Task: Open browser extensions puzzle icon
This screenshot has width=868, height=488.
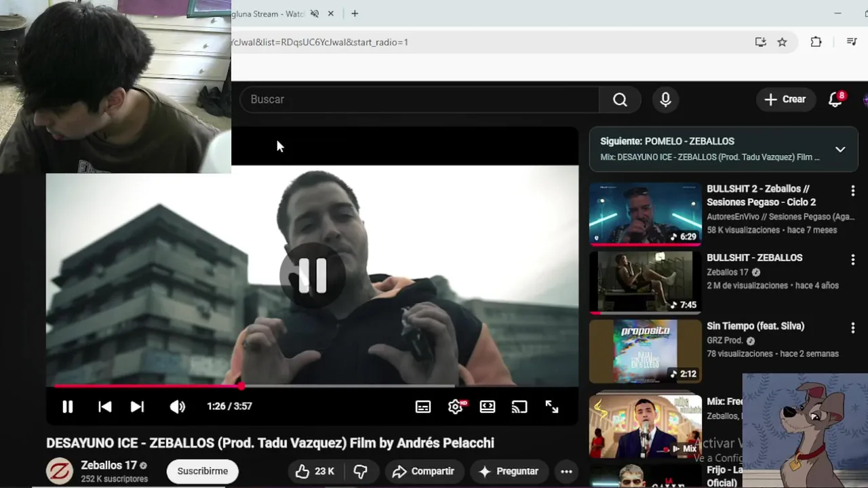Action: (816, 42)
